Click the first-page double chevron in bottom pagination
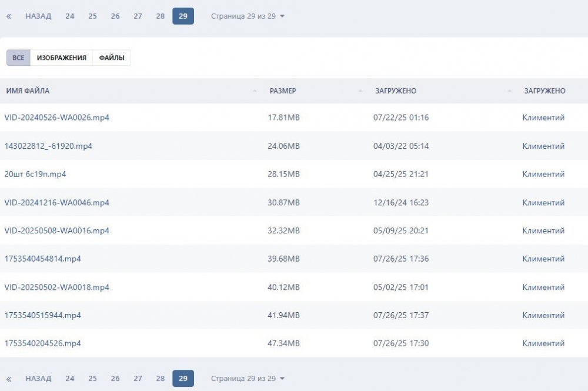The height and width of the screenshot is (391, 588). coord(9,379)
